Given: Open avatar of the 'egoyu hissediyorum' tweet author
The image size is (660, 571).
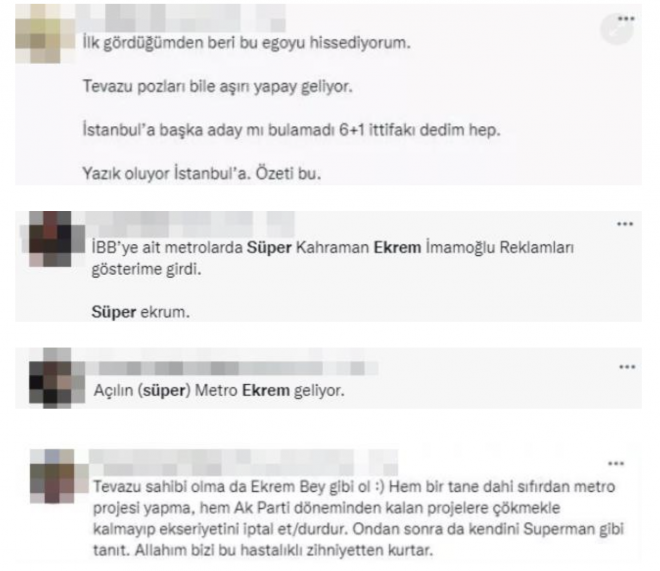Looking at the screenshot, I should coord(45,34).
